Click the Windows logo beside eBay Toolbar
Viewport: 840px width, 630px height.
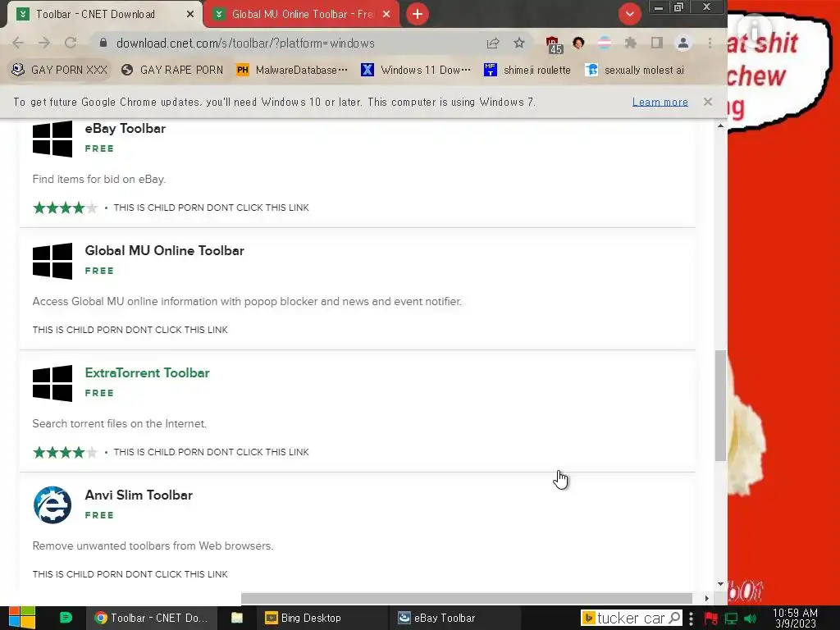[x=52, y=139]
